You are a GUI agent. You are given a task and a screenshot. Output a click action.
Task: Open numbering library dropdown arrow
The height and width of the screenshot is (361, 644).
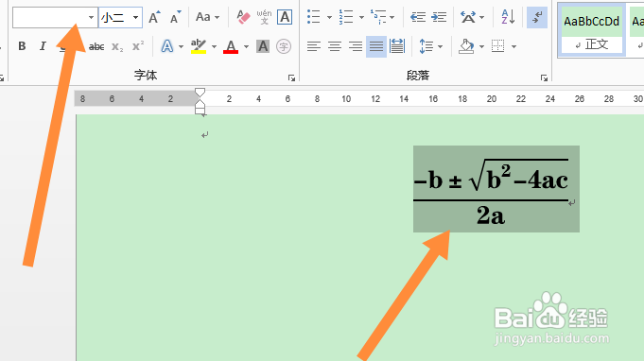[361, 17]
